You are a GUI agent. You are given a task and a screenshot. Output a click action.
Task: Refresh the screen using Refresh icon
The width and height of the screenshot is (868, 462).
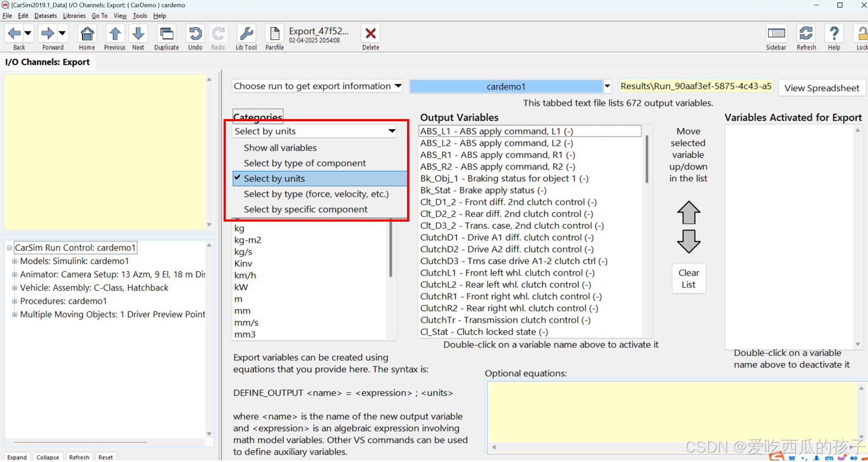pyautogui.click(x=806, y=34)
